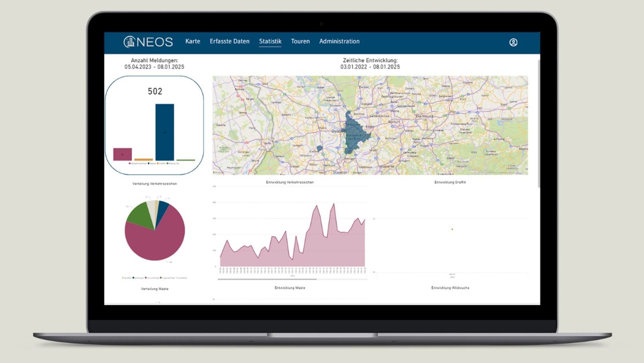Click the dark blue pie slice
The height and width of the screenshot is (363, 644).
pyautogui.click(x=161, y=209)
